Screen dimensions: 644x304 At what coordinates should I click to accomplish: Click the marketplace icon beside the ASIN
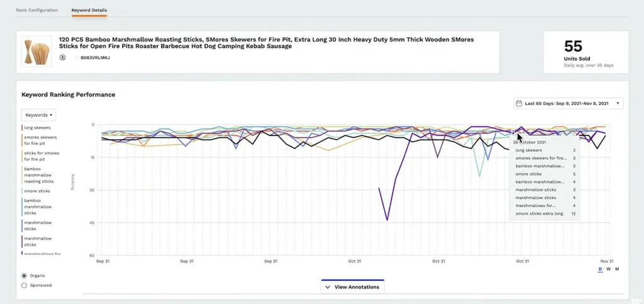point(63,57)
